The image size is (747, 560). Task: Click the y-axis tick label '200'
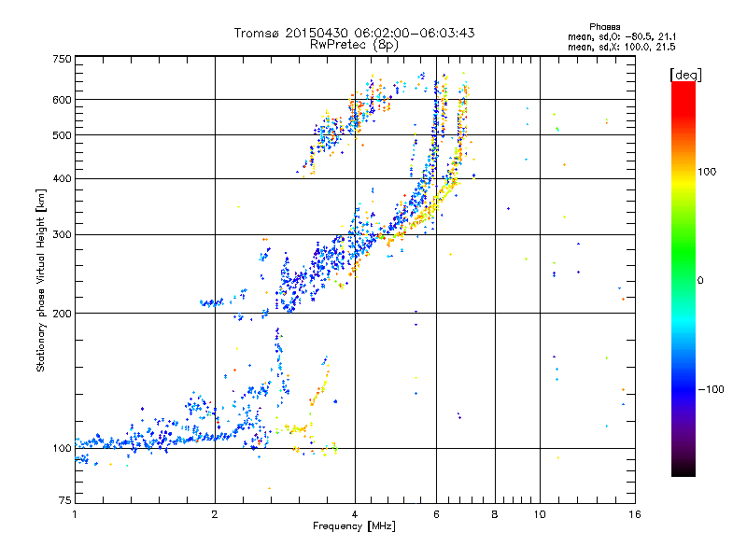click(62, 314)
